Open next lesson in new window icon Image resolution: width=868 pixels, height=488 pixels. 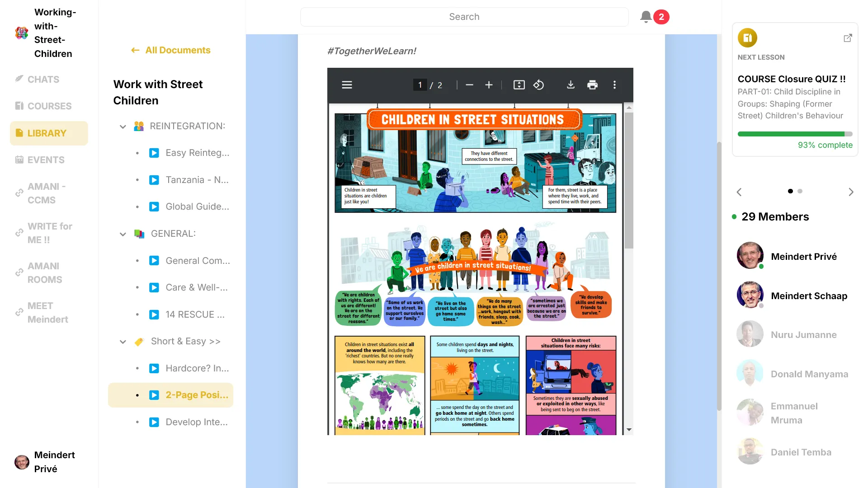point(848,38)
